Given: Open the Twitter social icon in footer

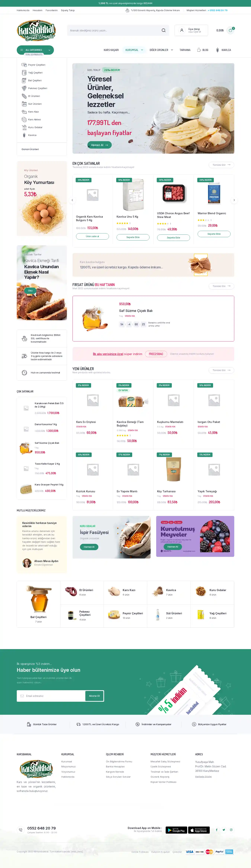Looking at the screenshot, I should coord(224,830).
